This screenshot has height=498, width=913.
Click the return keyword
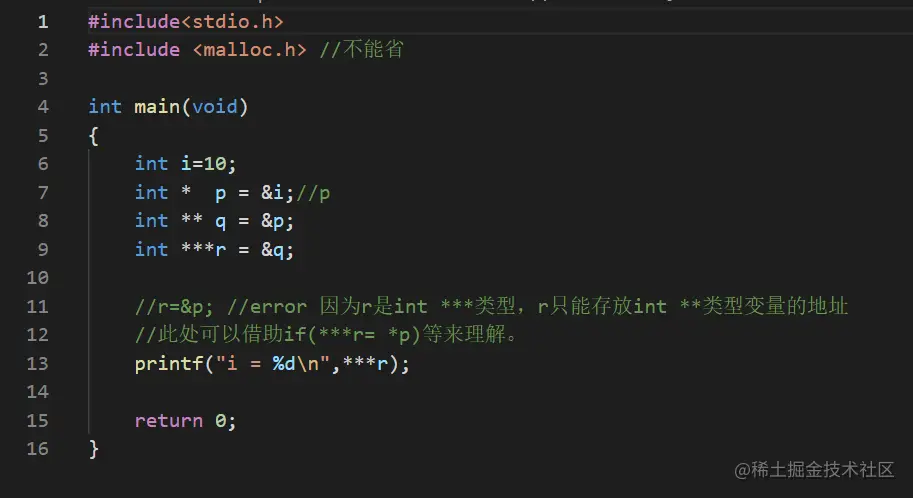(169, 421)
